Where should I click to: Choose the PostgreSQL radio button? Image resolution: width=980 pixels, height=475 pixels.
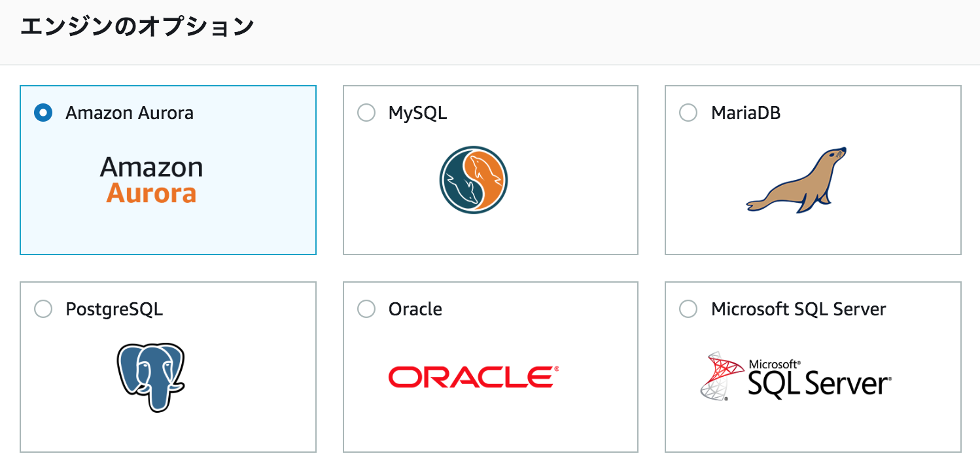click(43, 309)
